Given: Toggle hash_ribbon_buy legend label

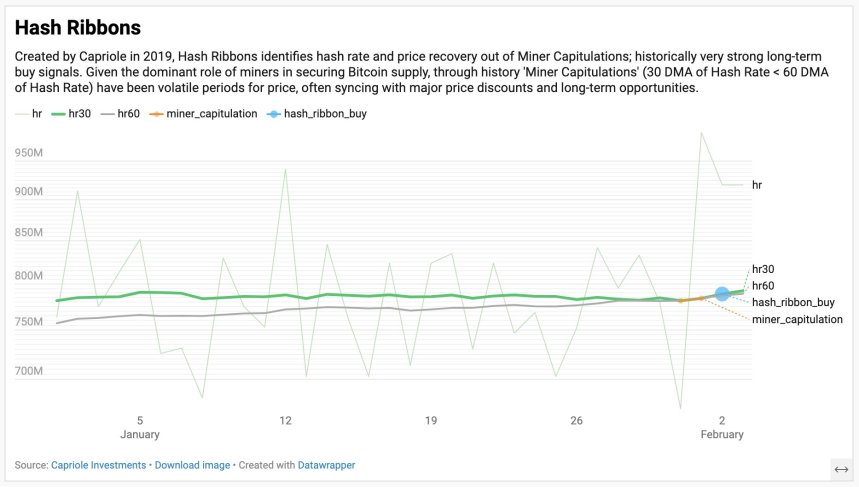Looking at the screenshot, I should (x=325, y=114).
